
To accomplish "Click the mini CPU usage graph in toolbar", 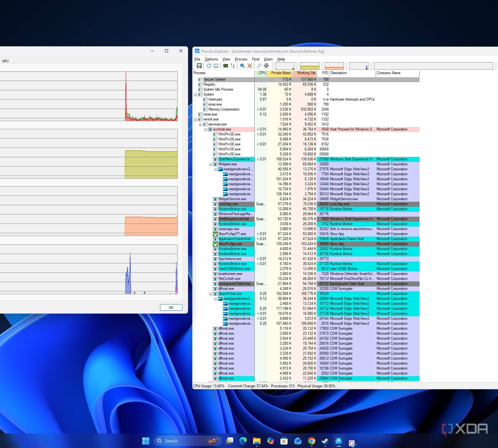I will pyautogui.click(x=285, y=66).
